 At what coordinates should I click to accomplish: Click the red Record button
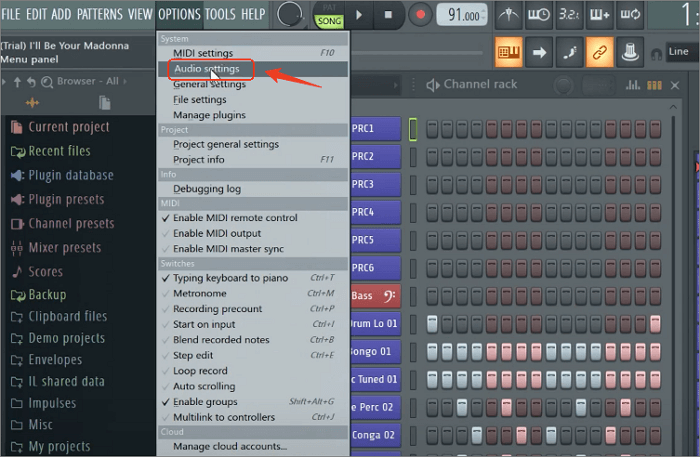pos(420,15)
